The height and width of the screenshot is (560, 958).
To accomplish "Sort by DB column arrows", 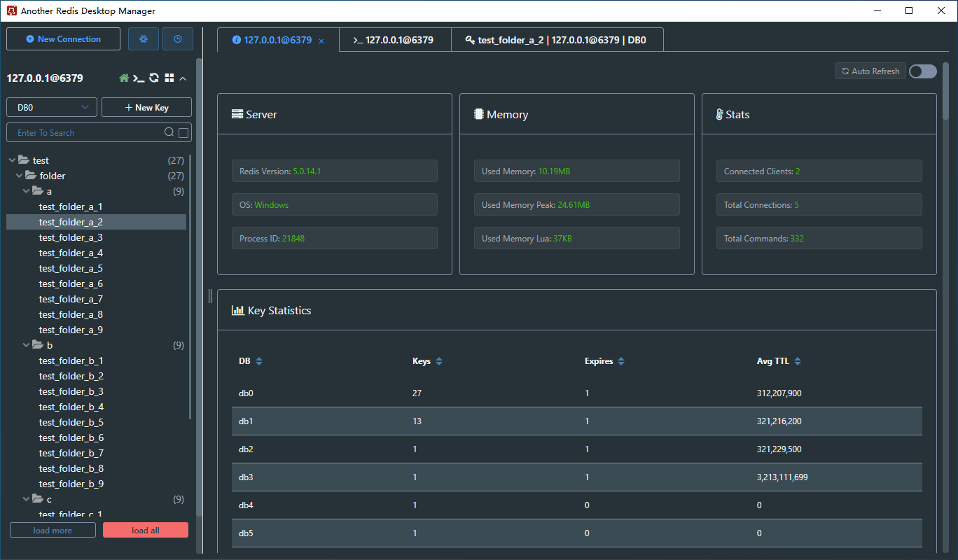I will click(259, 362).
